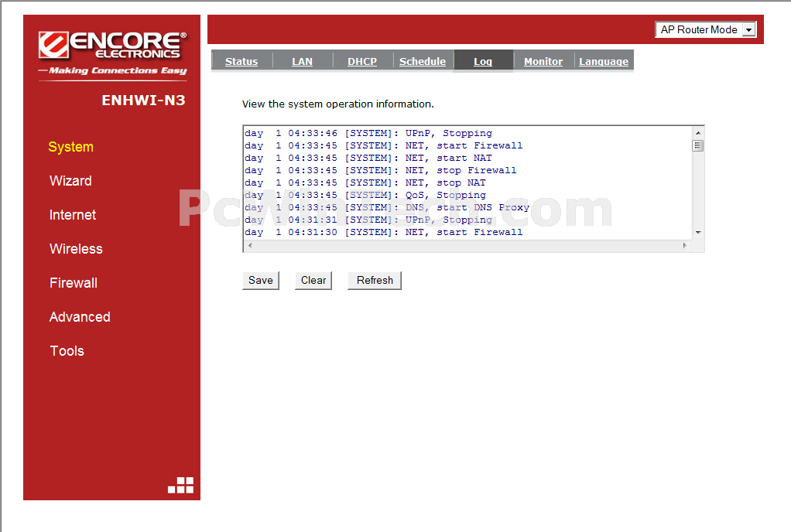Switch to the LAN tab
The height and width of the screenshot is (532, 791).
302,61
